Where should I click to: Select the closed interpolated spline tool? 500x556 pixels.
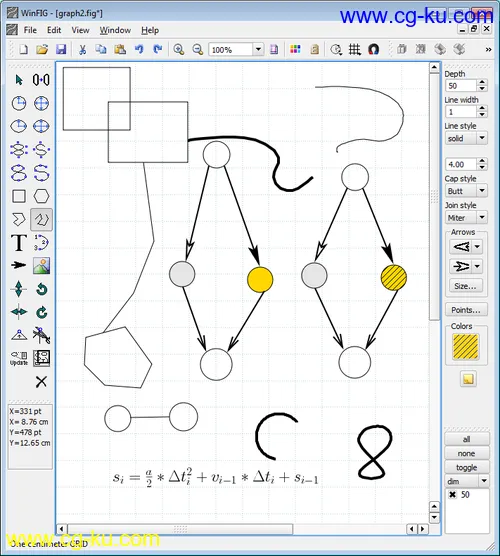point(19,173)
